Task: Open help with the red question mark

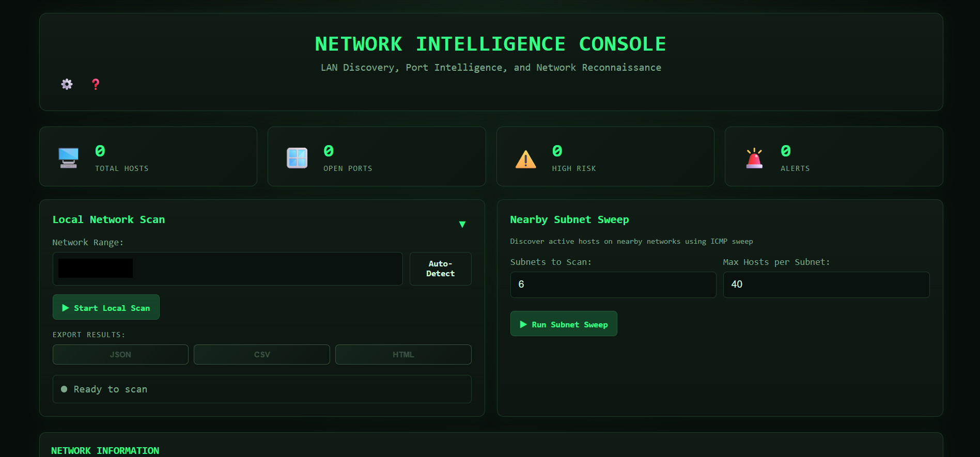Action: [96, 84]
